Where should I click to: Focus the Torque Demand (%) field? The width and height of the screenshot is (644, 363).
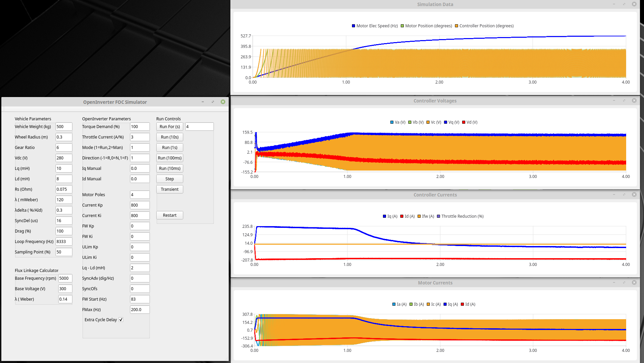(139, 127)
